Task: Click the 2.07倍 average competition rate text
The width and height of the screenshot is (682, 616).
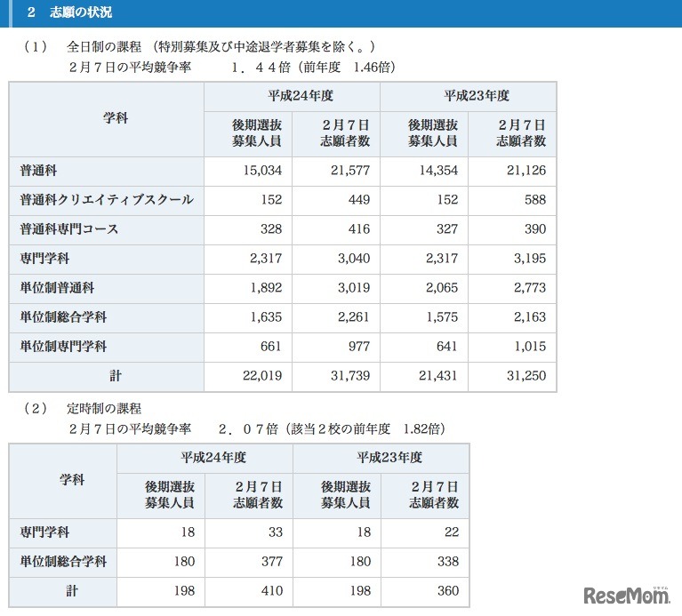Action: click(248, 429)
